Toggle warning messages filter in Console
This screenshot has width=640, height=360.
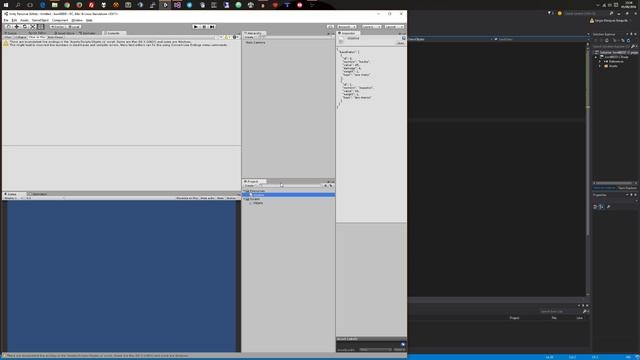tap(227, 37)
